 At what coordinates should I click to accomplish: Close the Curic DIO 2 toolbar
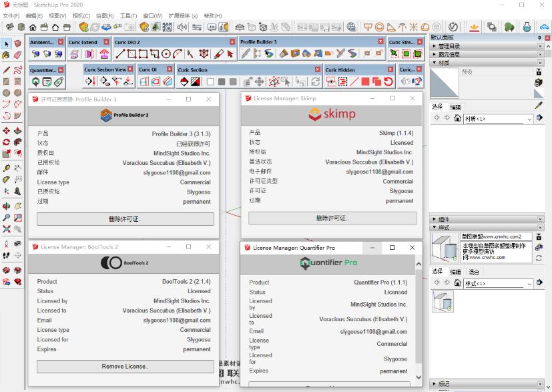(232, 42)
